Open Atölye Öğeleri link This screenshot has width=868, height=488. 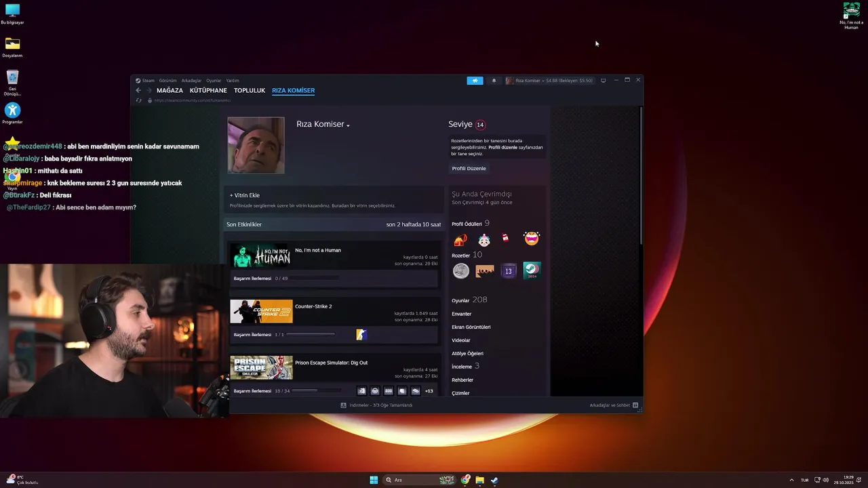tap(467, 354)
